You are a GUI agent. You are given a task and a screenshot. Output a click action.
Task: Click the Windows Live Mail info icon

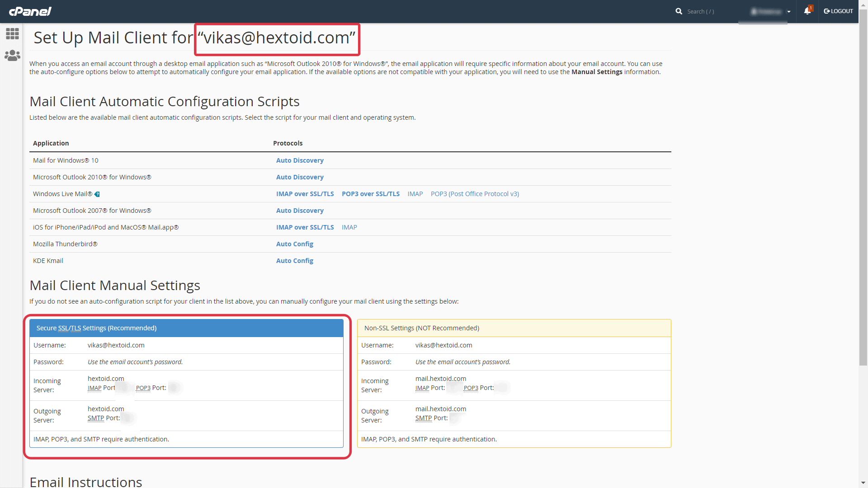pyautogui.click(x=98, y=194)
